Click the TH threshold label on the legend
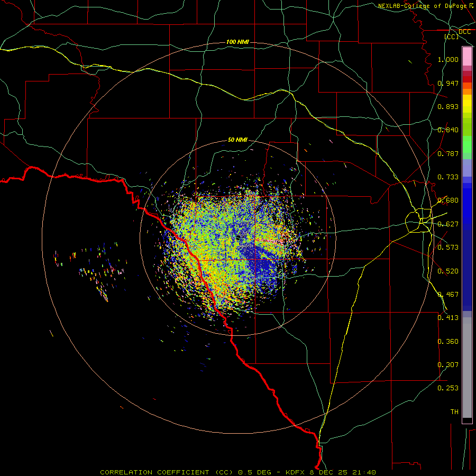 [x=454, y=412]
